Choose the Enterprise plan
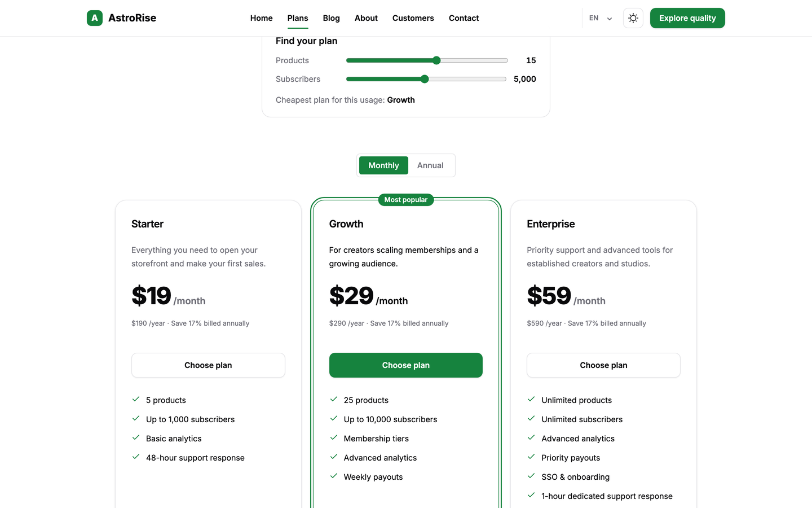 point(603,365)
